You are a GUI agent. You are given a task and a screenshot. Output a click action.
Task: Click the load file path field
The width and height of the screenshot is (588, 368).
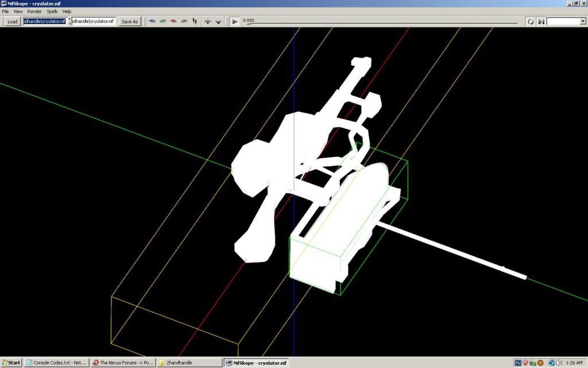pos(45,21)
